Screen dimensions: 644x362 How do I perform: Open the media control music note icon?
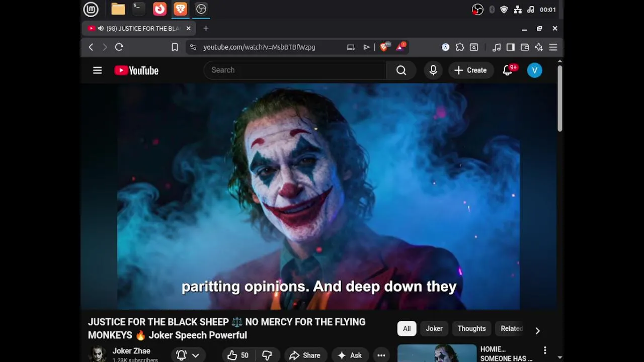[x=497, y=47]
